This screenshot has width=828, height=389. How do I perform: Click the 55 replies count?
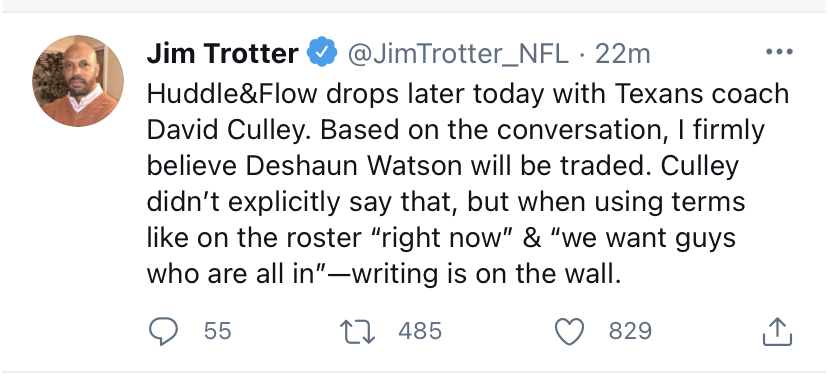click(x=218, y=331)
